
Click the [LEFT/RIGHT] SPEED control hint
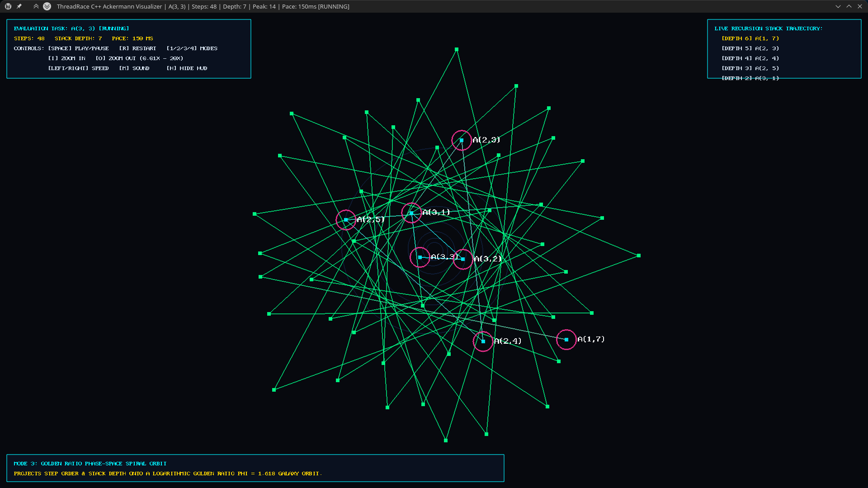[x=78, y=68]
